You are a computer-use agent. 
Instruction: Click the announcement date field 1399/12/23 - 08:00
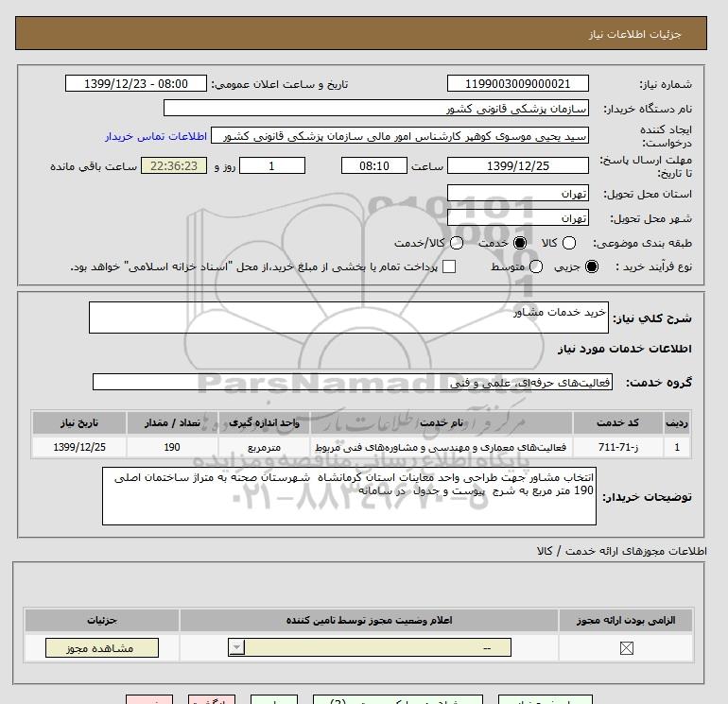(x=136, y=83)
